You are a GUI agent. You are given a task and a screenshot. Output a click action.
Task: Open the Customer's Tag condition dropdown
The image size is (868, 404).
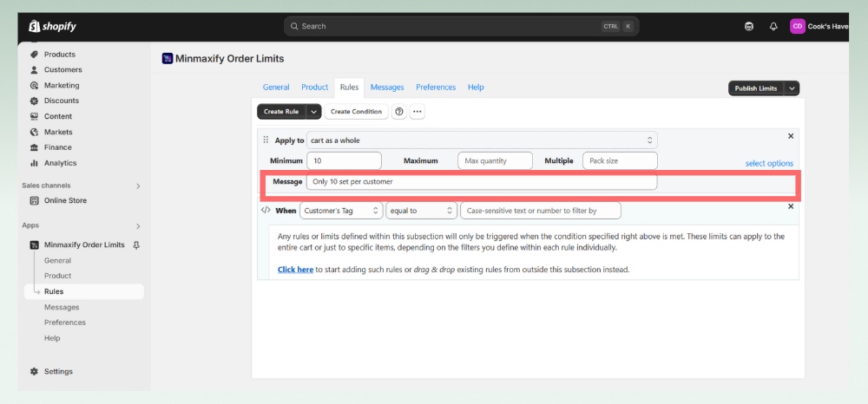(341, 211)
